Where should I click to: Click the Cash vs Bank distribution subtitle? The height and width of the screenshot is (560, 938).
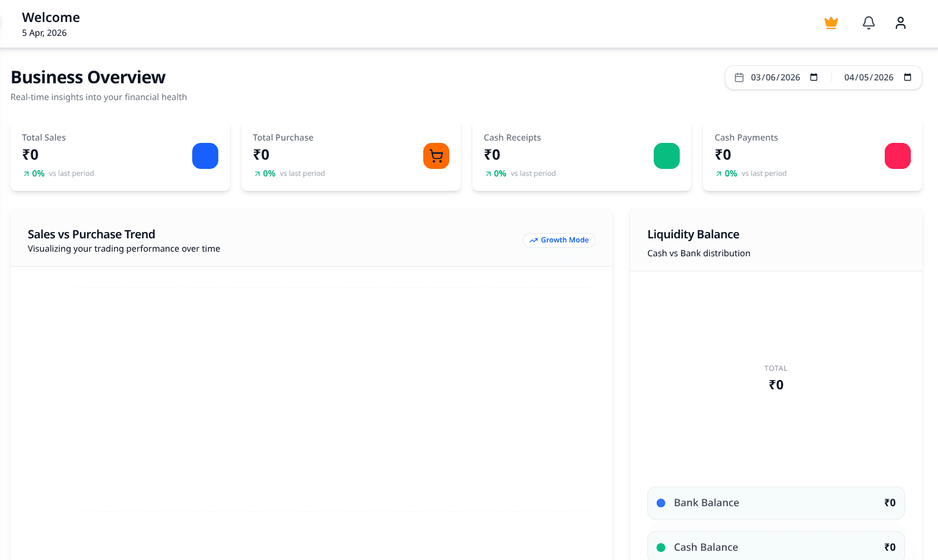click(x=699, y=253)
